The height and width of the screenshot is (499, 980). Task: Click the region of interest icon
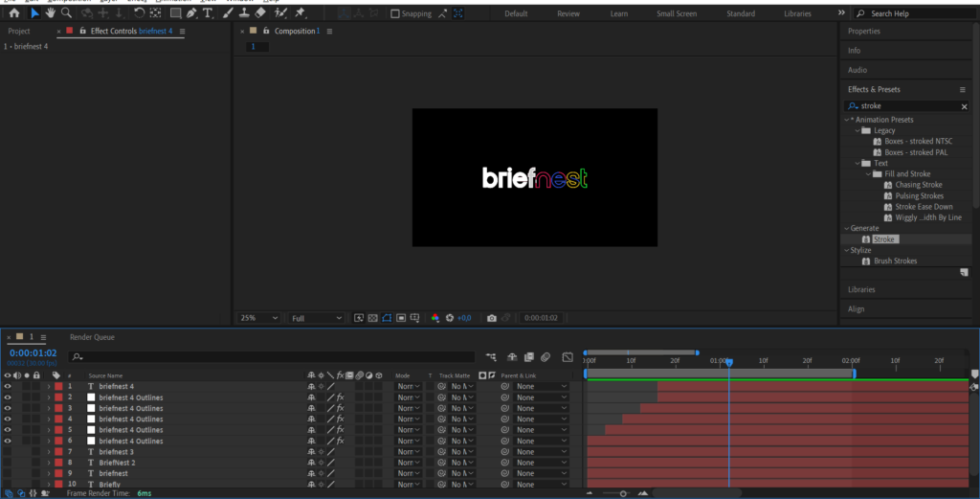click(401, 318)
